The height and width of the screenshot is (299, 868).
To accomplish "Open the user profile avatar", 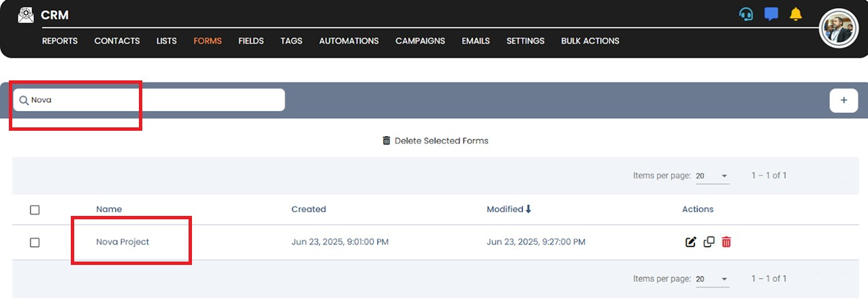I will [838, 29].
